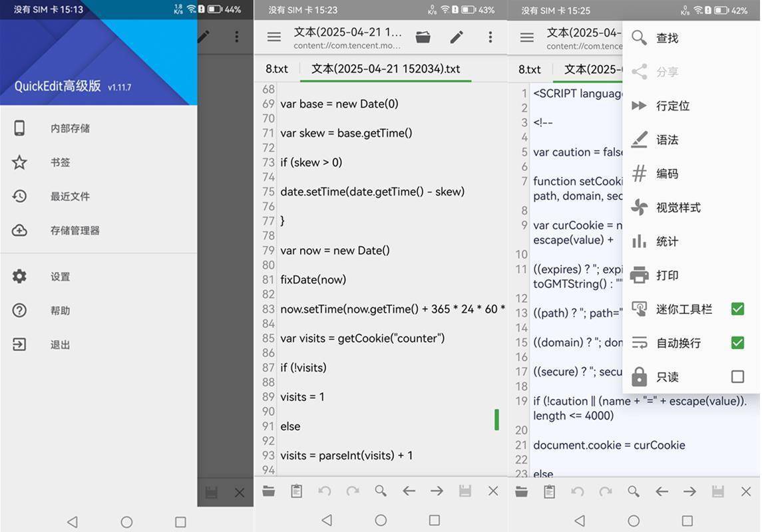Enable the 只读 checkbox
The width and height of the screenshot is (762, 532).
(737, 376)
